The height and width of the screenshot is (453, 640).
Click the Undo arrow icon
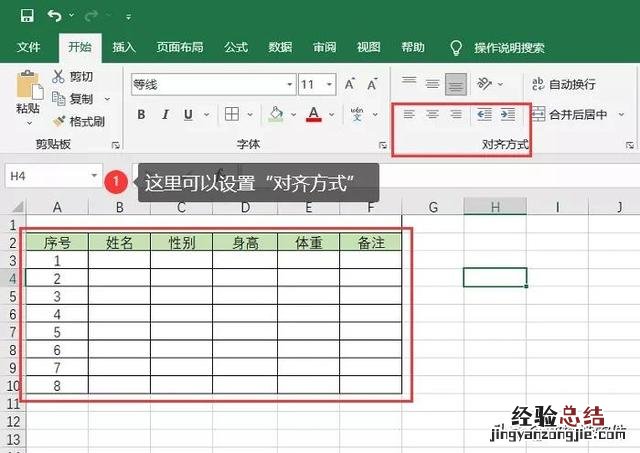coord(54,16)
